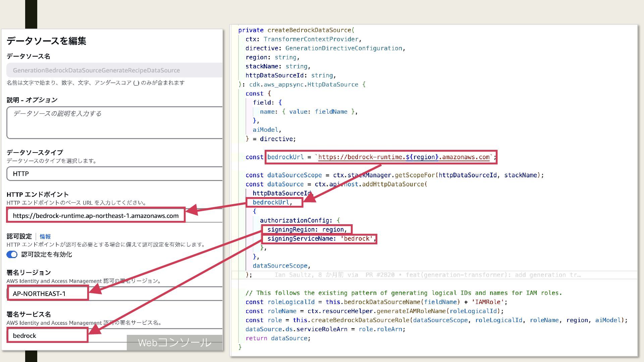Toggle the 認可設定を有効化 switch
The width and height of the screenshot is (644, 362).
click(12, 255)
